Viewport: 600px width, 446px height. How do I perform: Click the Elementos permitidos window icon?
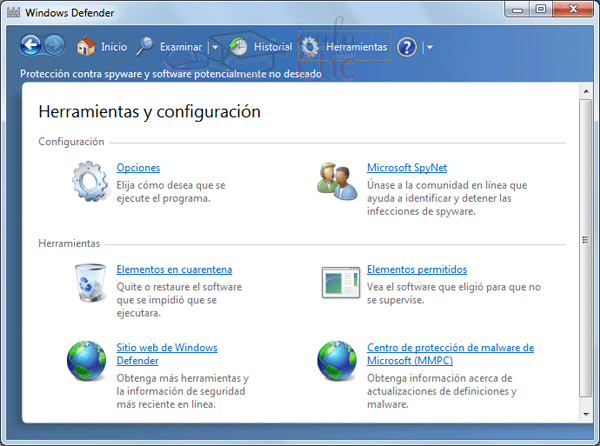tap(339, 282)
